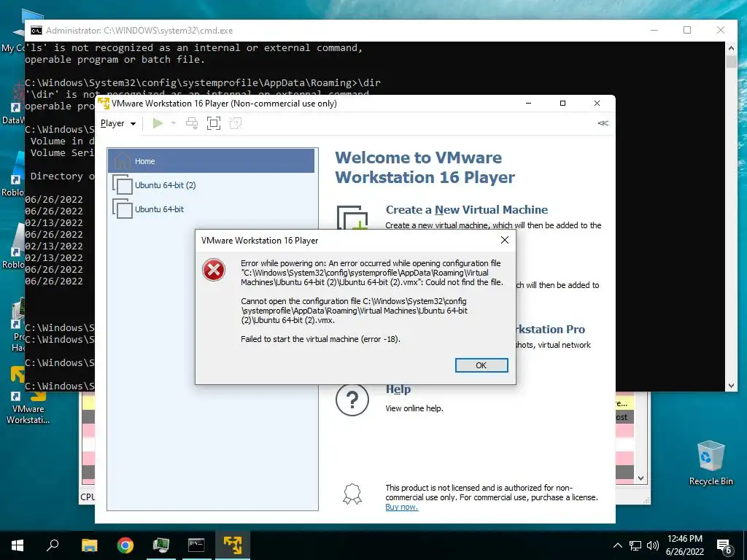Select Ubuntu 64-bit (2) virtual machine

[211, 184]
